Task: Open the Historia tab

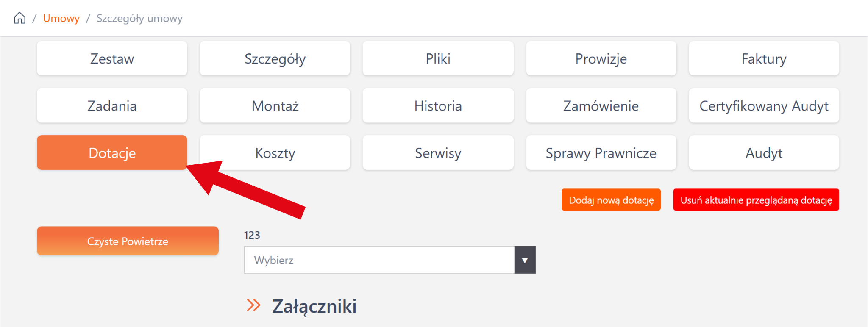Action: coord(438,105)
